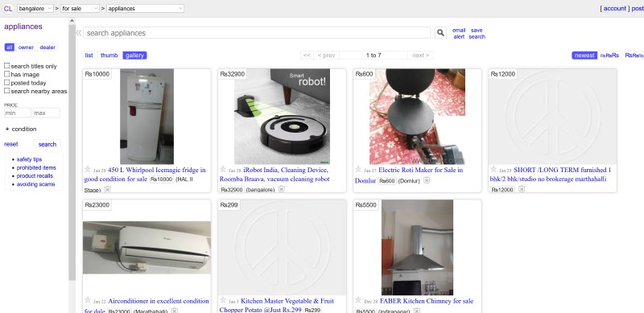Image resolution: width=644 pixels, height=313 pixels.
Task: Hide the FABER Kitchen Chimney posting
Action: [417, 311]
